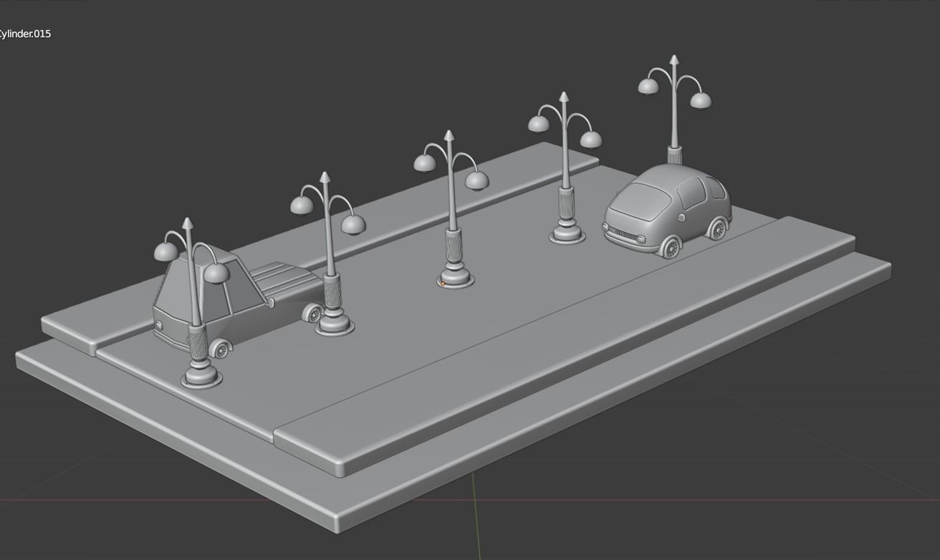Select the rounded hatchback car model

[667, 211]
